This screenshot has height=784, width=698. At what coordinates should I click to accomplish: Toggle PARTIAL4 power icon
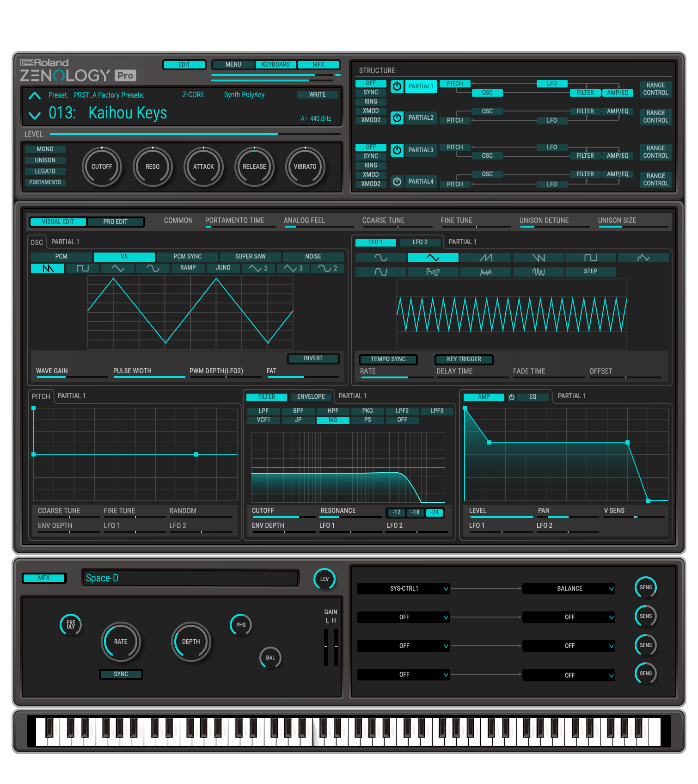pyautogui.click(x=397, y=181)
